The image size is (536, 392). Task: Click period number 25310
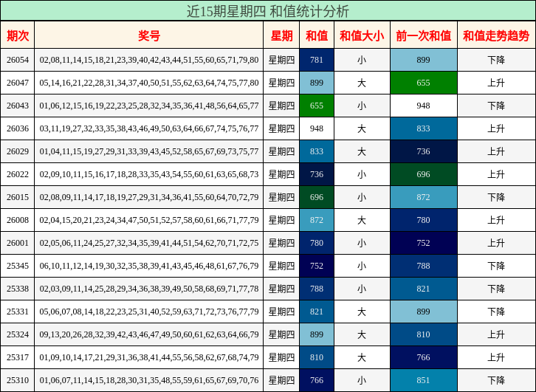[18, 380]
